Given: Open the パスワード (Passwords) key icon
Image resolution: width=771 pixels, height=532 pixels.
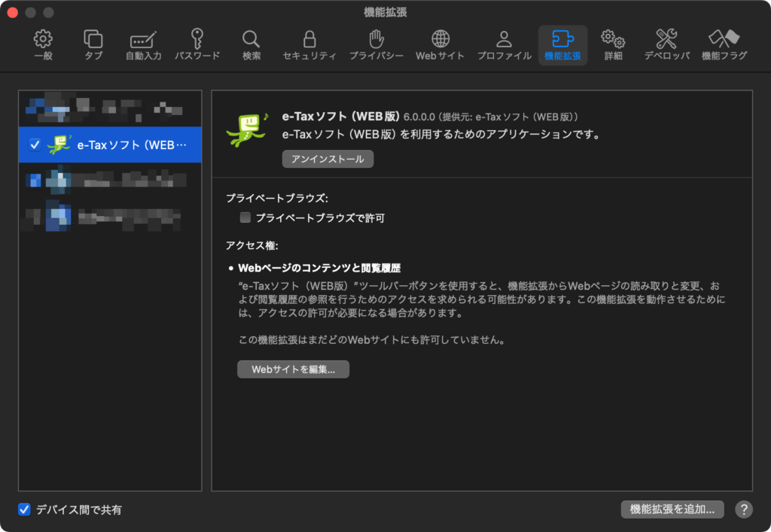Looking at the screenshot, I should (197, 45).
